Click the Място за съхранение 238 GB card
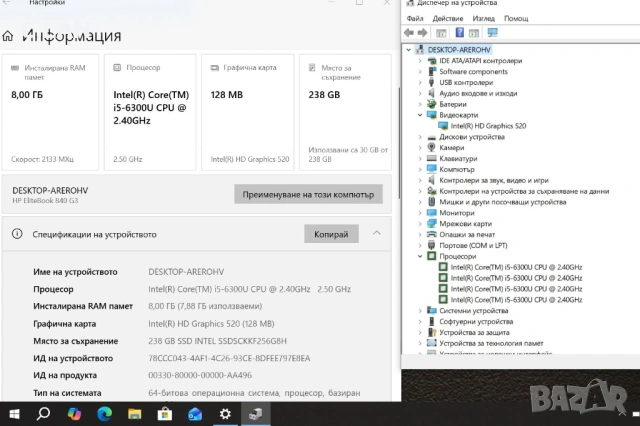This screenshot has height=426, width=640. (345, 112)
